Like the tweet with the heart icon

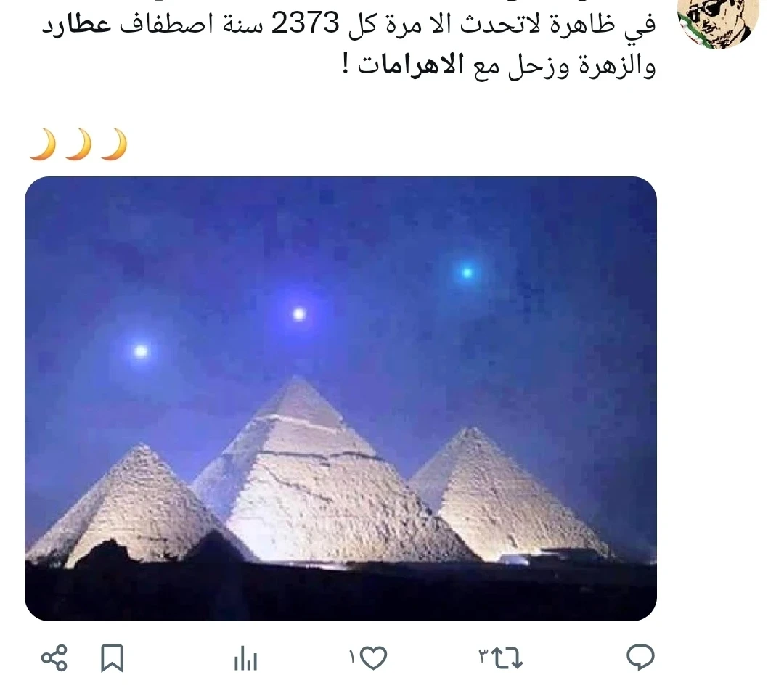pos(374,658)
